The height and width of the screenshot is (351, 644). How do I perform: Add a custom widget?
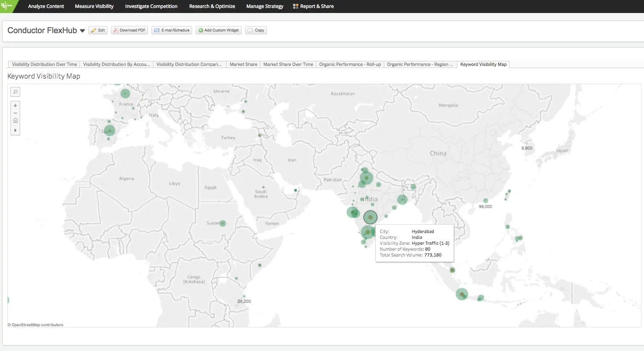click(218, 30)
